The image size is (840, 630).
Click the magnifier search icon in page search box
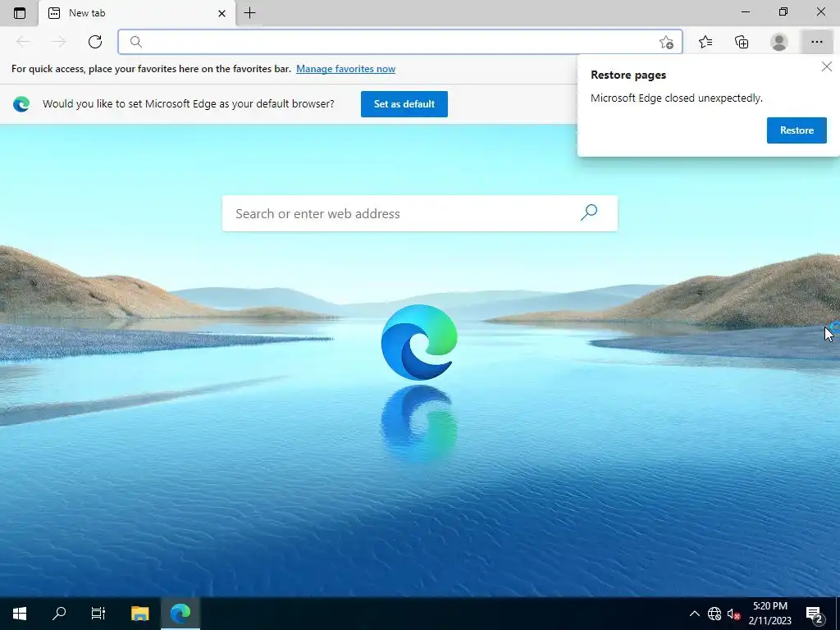pyautogui.click(x=589, y=212)
